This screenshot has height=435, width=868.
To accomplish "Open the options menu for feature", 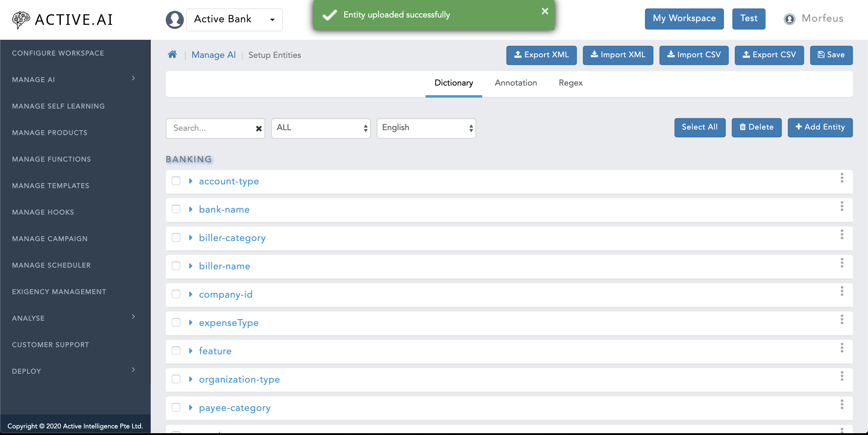I will (842, 347).
